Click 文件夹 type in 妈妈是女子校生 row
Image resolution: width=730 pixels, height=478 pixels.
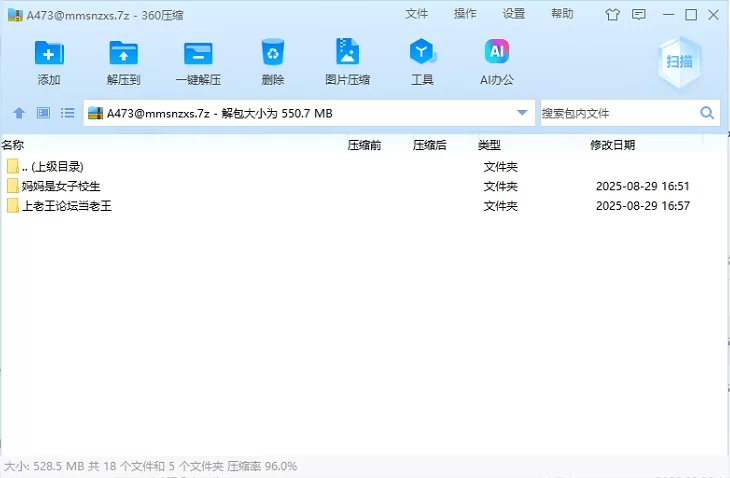click(x=500, y=186)
